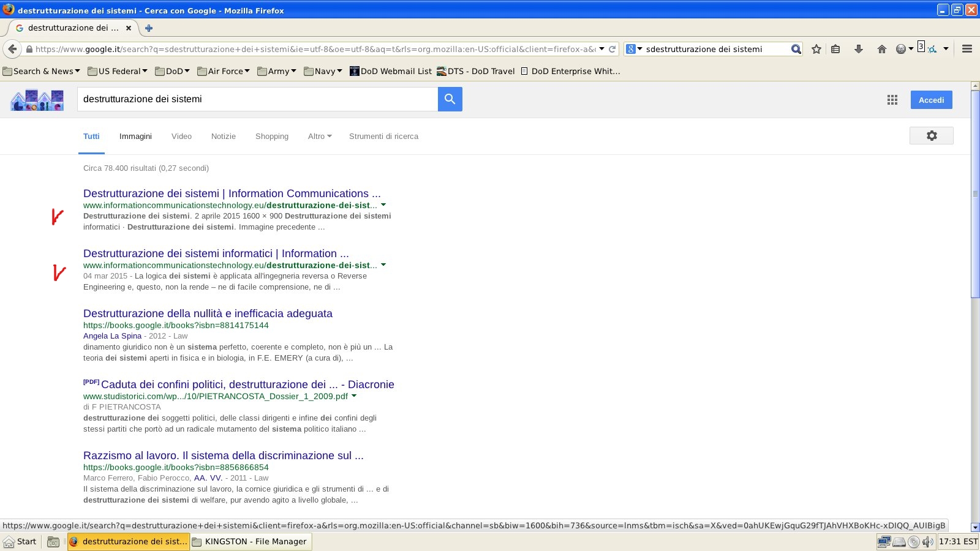
Task: Click the optical disc tray icon
Action: point(914,541)
